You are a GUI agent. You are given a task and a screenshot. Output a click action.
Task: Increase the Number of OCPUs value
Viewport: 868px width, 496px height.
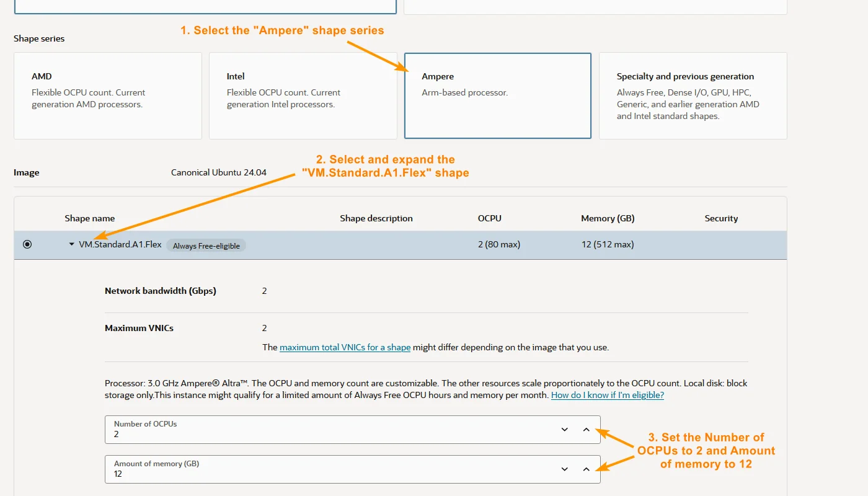pos(586,429)
